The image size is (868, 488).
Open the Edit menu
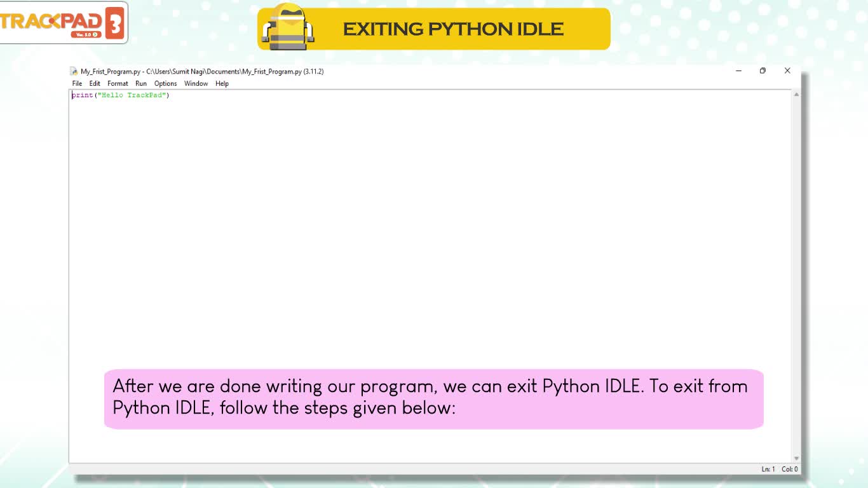(95, 83)
